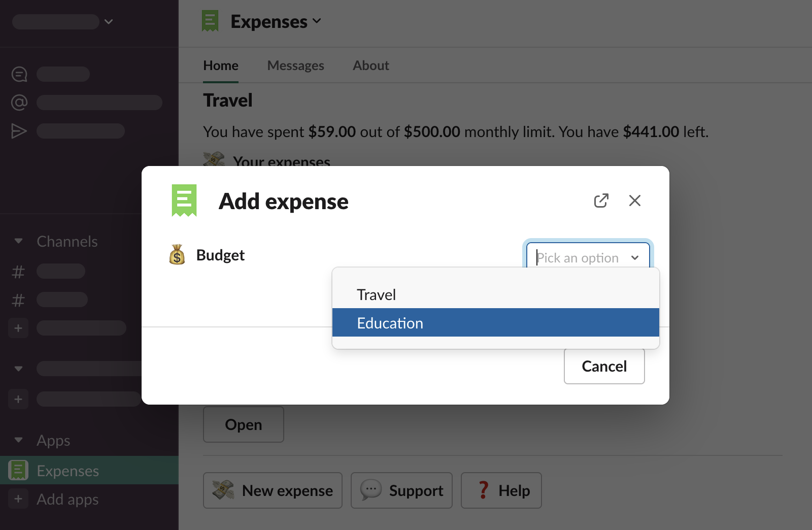
Task: Expand the Expenses title chevron menu
Action: (317, 21)
